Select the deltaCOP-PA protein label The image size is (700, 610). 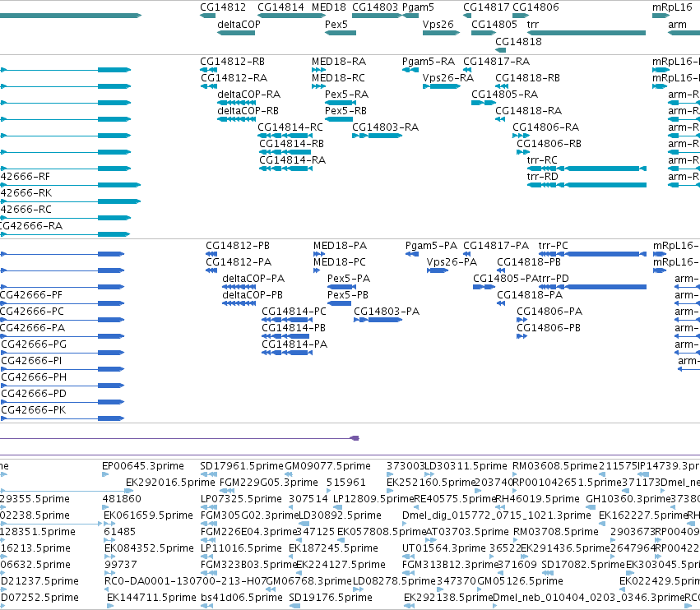click(253, 279)
